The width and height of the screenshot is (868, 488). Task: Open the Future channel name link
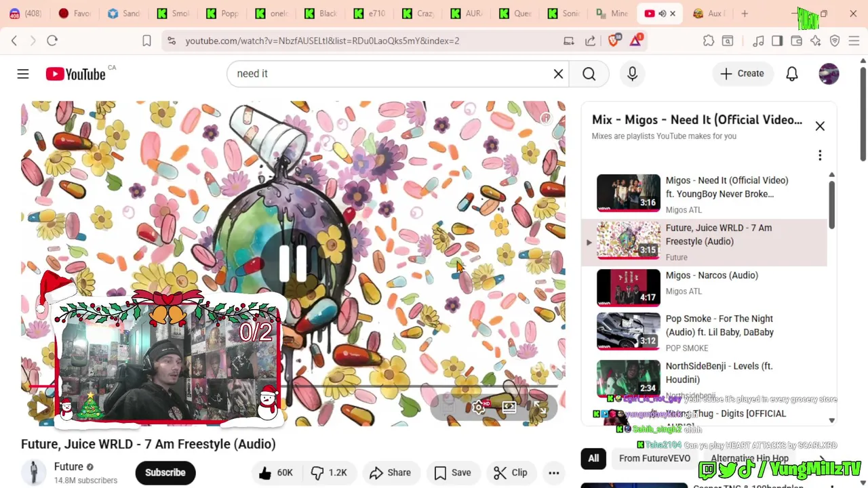[68, 466]
